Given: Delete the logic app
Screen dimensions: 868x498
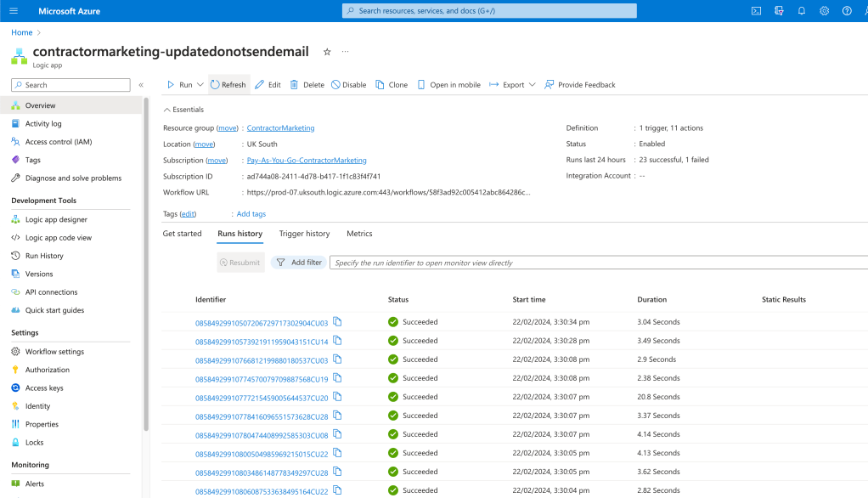Looking at the screenshot, I should [x=307, y=85].
